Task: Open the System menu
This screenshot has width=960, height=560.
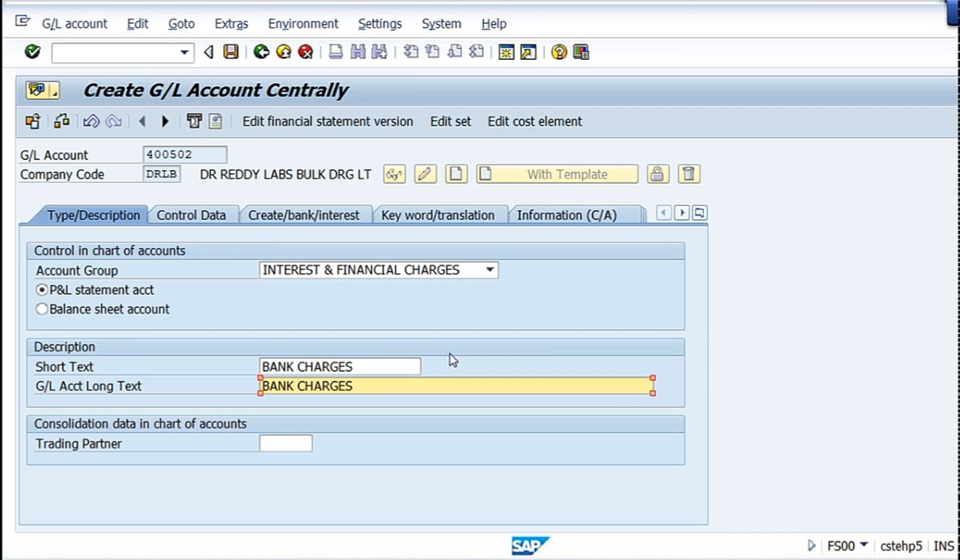Action: [441, 24]
